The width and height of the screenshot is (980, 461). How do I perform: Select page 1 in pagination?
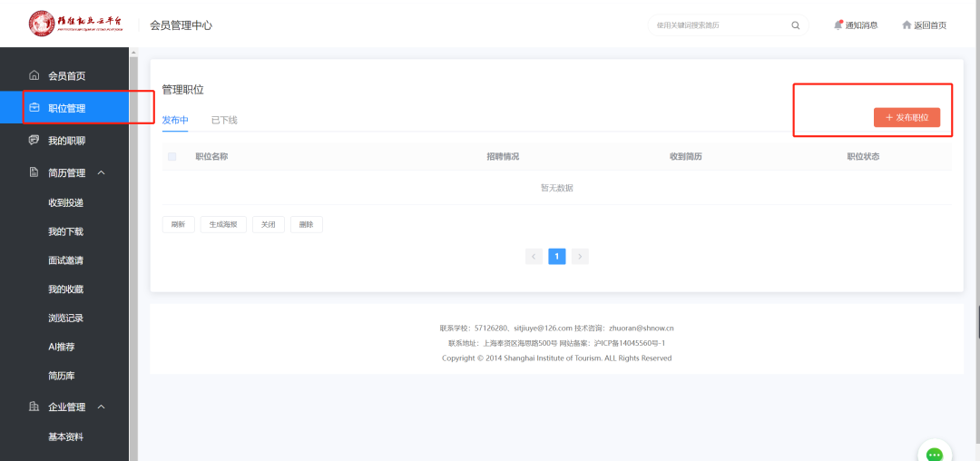(x=557, y=256)
